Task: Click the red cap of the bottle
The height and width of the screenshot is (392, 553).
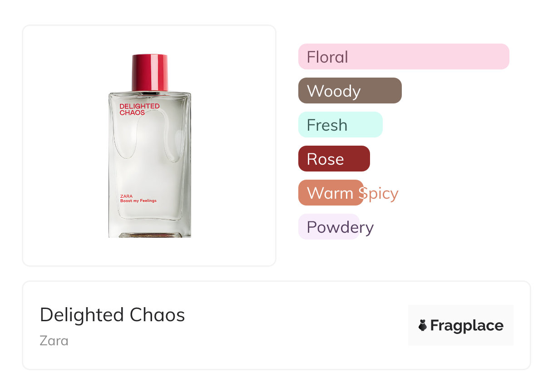Action: point(150,73)
